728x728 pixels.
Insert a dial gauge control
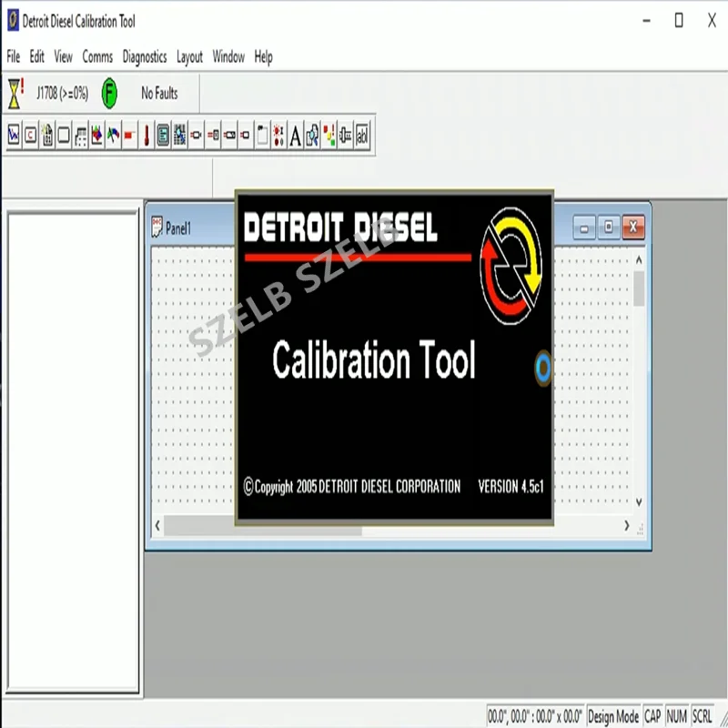113,135
